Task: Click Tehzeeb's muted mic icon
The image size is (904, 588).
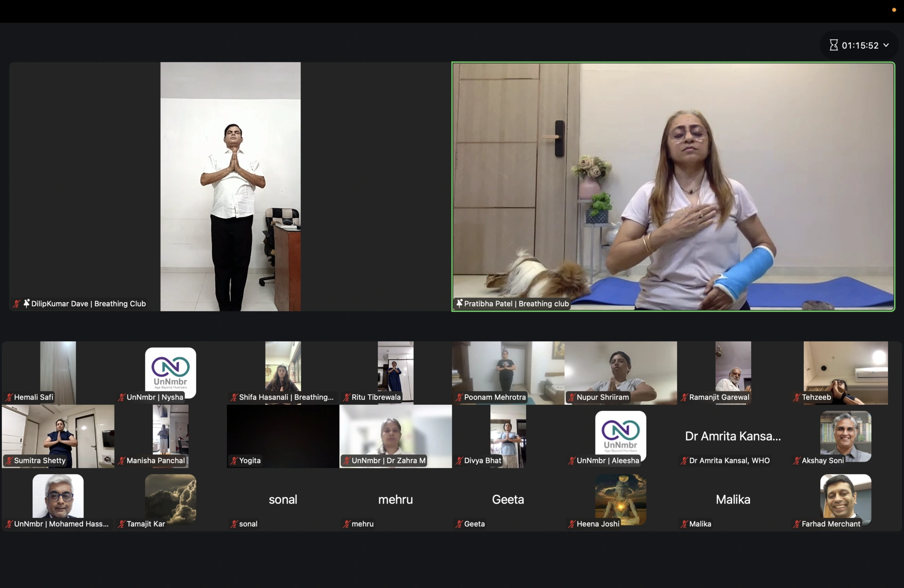Action: pyautogui.click(x=796, y=397)
